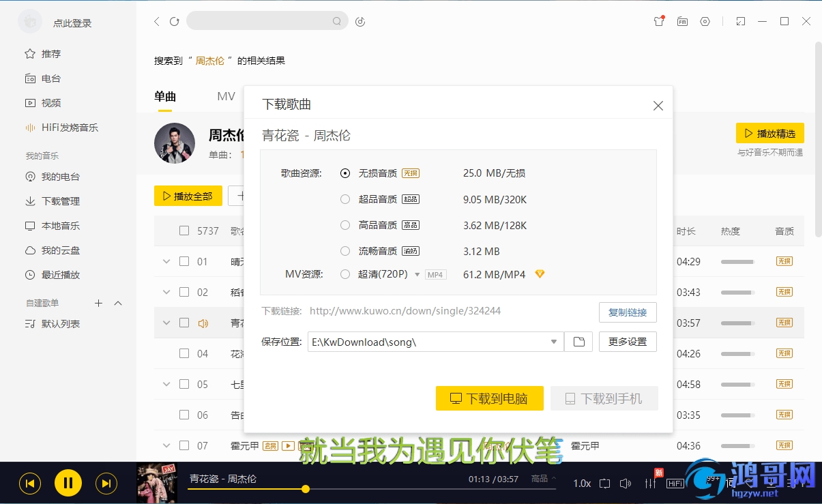Close the 下载歌曲 dialog
This screenshot has height=504, width=822.
click(658, 106)
